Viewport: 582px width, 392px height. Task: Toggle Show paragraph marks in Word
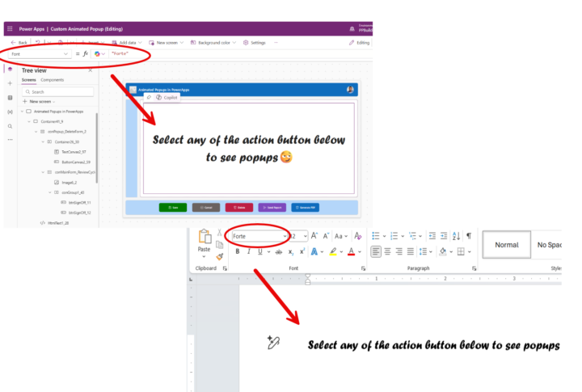pos(469,236)
